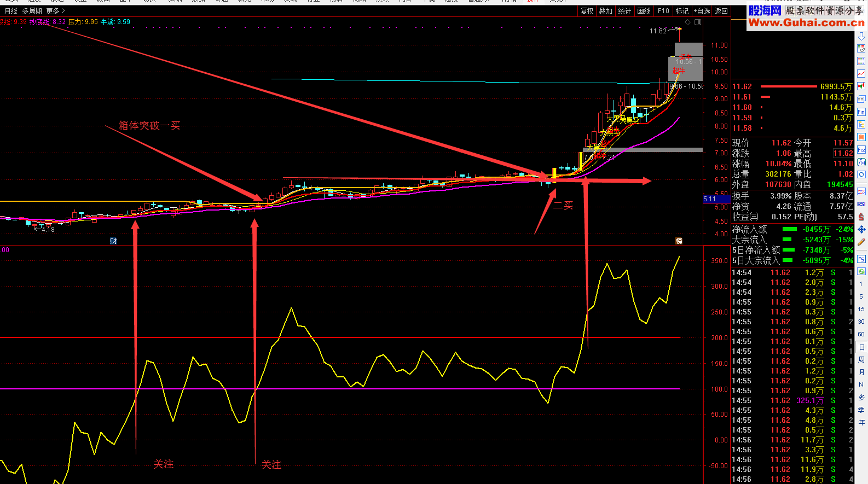Open the 多周期 multi-period view
868x484 pixels.
coord(32,11)
